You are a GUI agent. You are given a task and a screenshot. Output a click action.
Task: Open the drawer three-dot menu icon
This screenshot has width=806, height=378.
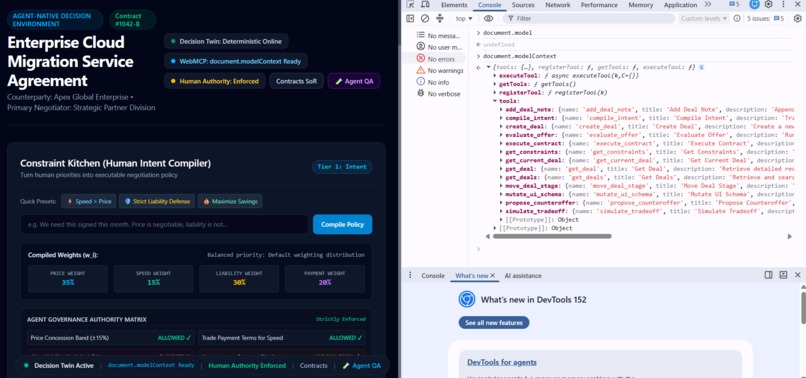coord(410,275)
